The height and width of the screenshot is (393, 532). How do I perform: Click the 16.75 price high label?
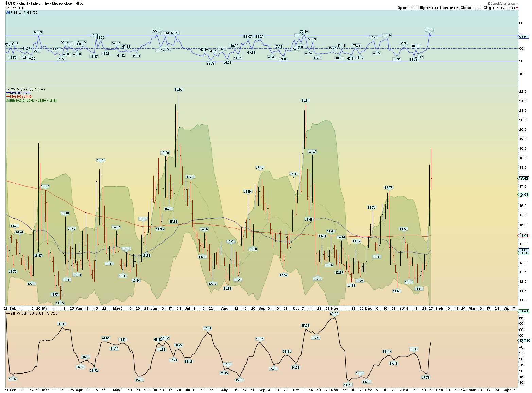(389, 187)
